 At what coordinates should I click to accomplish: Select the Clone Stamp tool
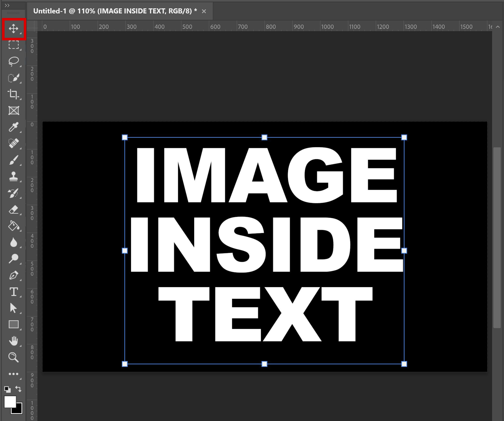pos(14,176)
